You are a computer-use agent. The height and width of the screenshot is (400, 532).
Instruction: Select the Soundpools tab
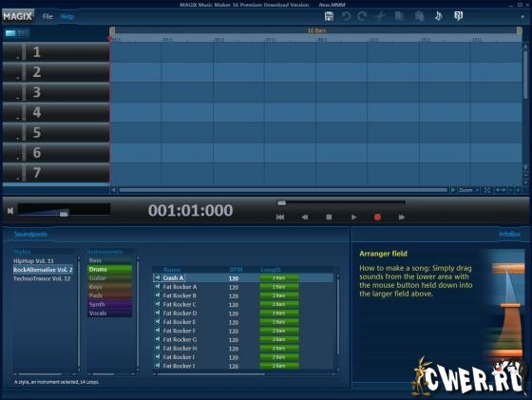[30, 234]
